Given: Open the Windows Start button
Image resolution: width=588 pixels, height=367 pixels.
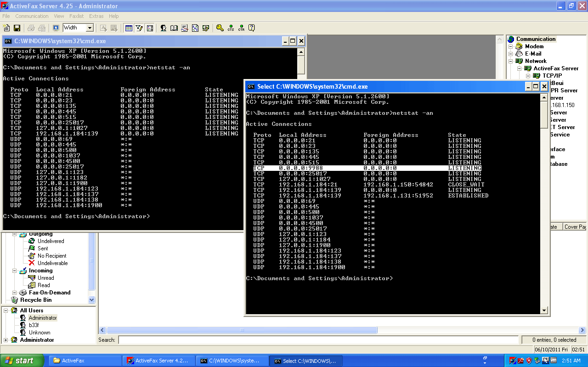Looking at the screenshot, I should pyautogui.click(x=22, y=361).
